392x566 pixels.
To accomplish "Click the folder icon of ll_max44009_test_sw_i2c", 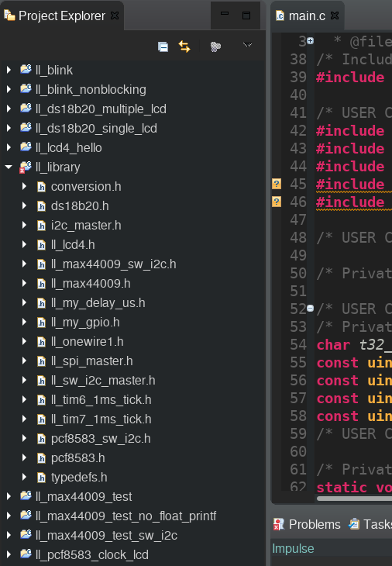I will [26, 534].
